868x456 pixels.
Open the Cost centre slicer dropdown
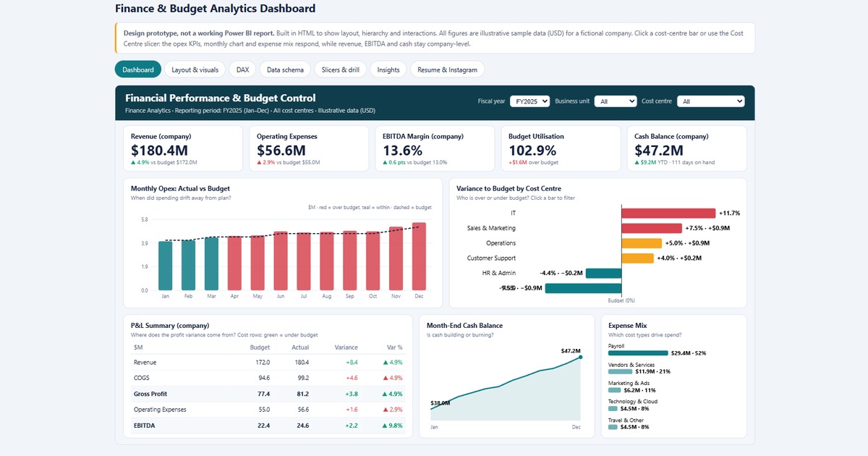[x=711, y=101]
